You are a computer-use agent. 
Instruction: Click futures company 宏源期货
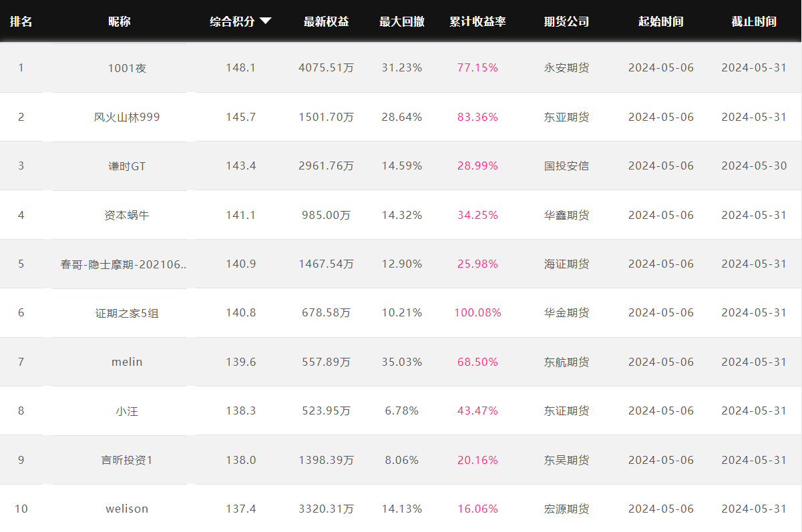coord(566,509)
